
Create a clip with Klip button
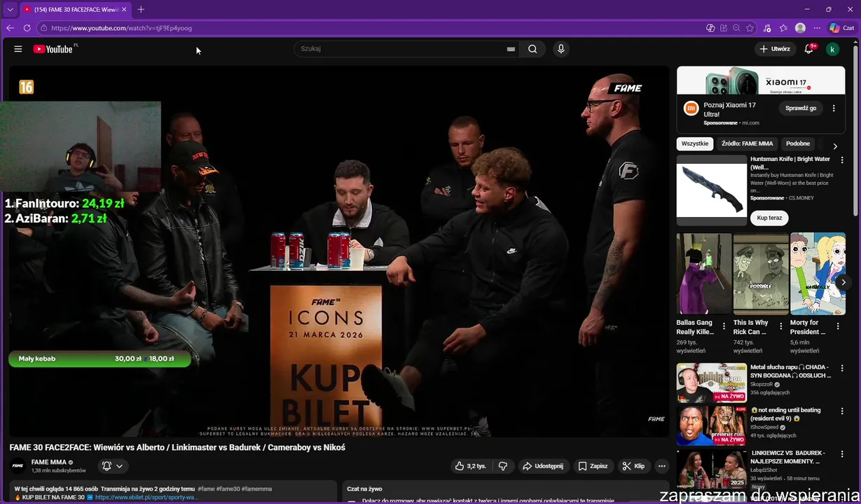click(633, 465)
